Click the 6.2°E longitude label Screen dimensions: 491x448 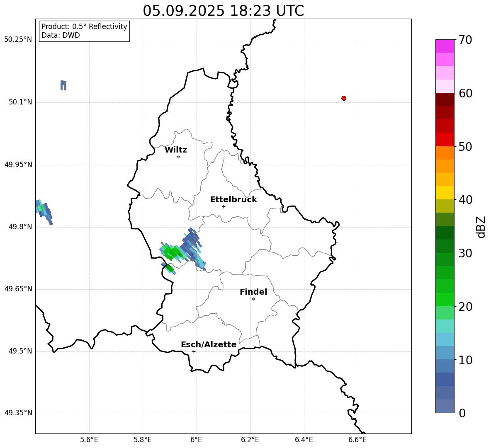[x=250, y=440]
